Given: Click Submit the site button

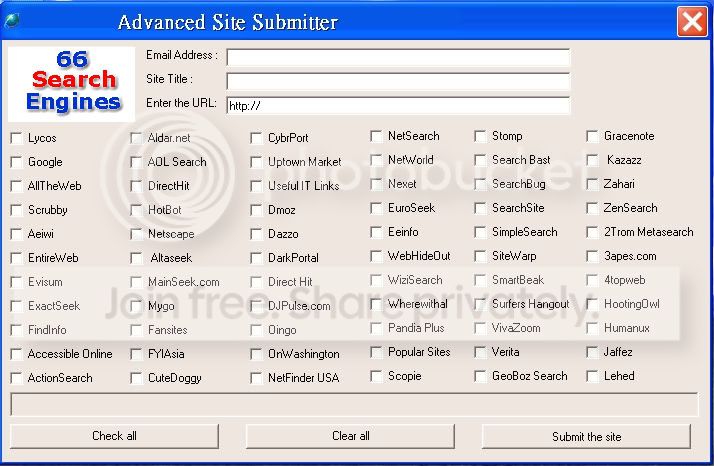Looking at the screenshot, I should point(586,436).
